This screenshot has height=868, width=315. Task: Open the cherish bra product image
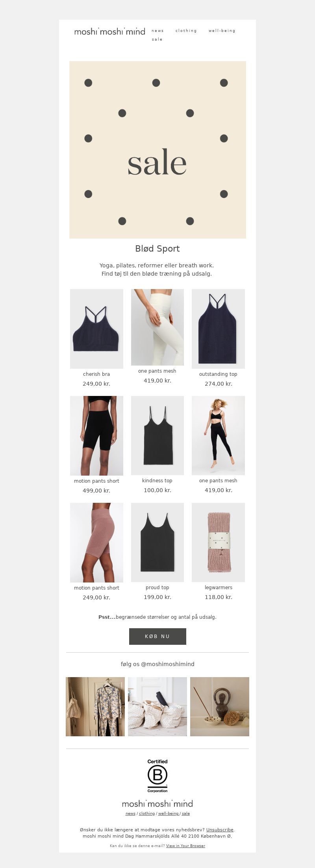tap(96, 329)
